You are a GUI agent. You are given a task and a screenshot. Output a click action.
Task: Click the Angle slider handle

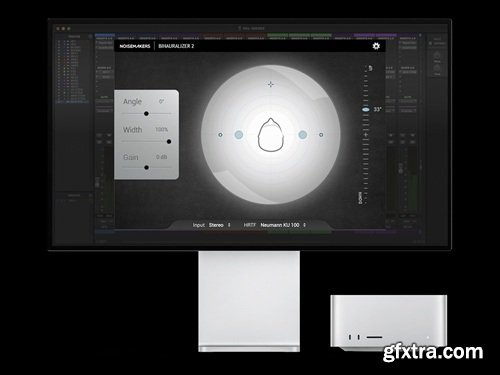tap(146, 114)
